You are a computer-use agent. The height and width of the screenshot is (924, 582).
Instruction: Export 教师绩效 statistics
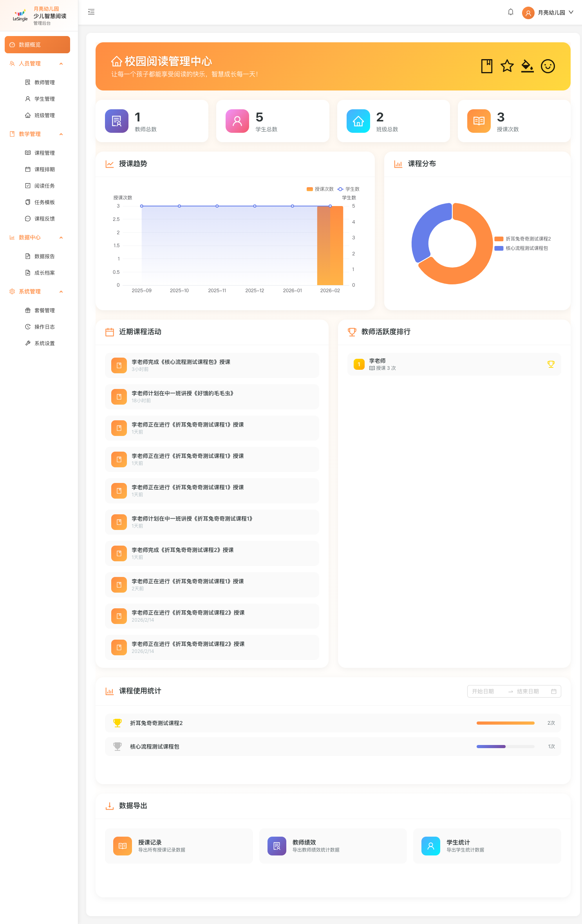[333, 846]
